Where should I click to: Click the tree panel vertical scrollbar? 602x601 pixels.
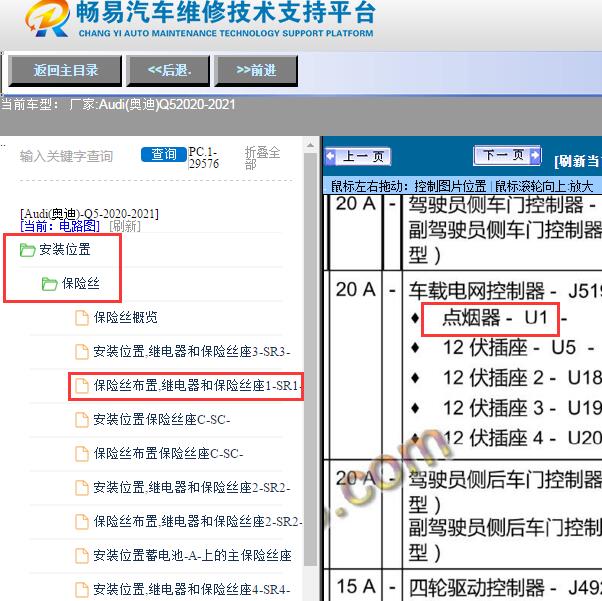coord(310,359)
